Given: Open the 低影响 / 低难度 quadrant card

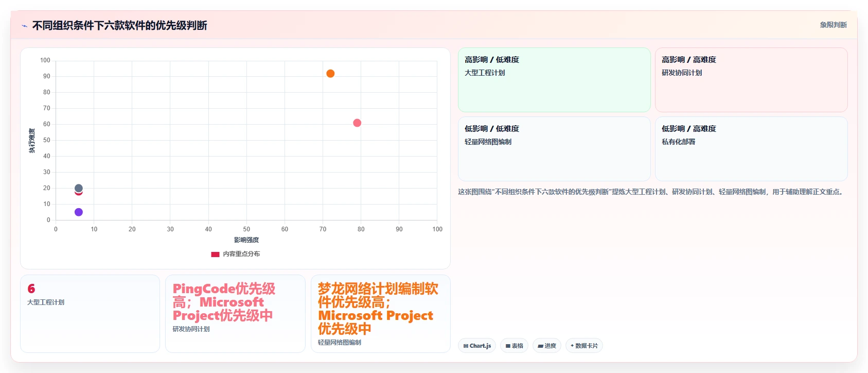Looking at the screenshot, I should tap(554, 149).
